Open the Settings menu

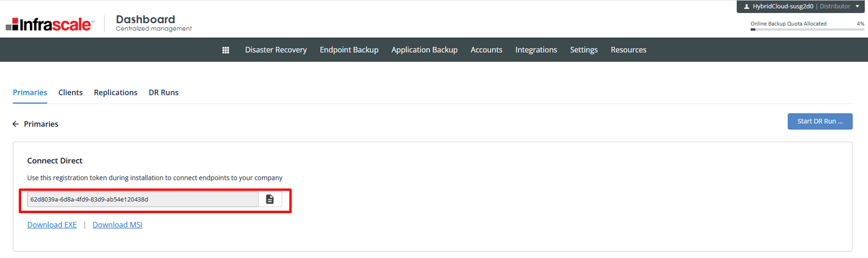click(x=583, y=50)
